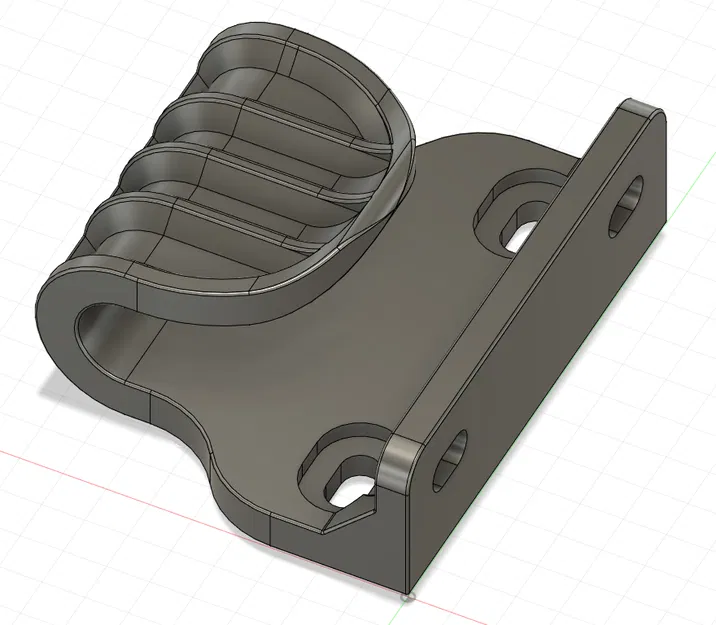Pick the lower counterbored slot near the rounded corner
This screenshot has width=716, height=625.
[345, 470]
